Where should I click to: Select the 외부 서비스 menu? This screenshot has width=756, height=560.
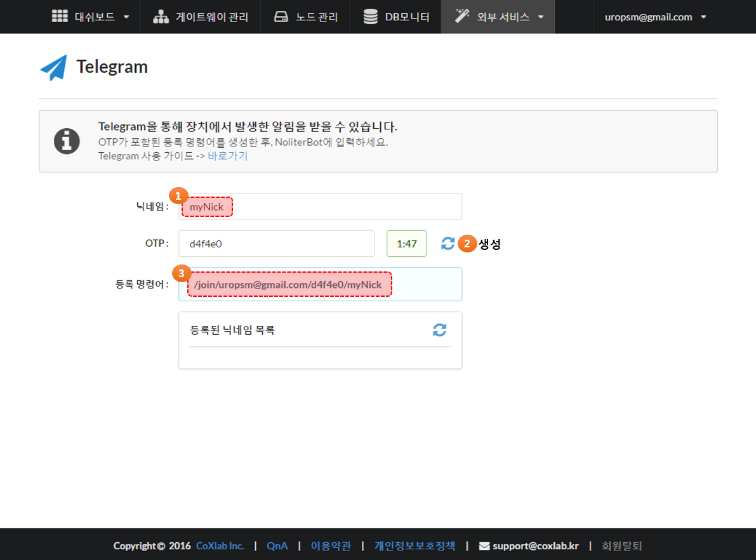tap(498, 17)
